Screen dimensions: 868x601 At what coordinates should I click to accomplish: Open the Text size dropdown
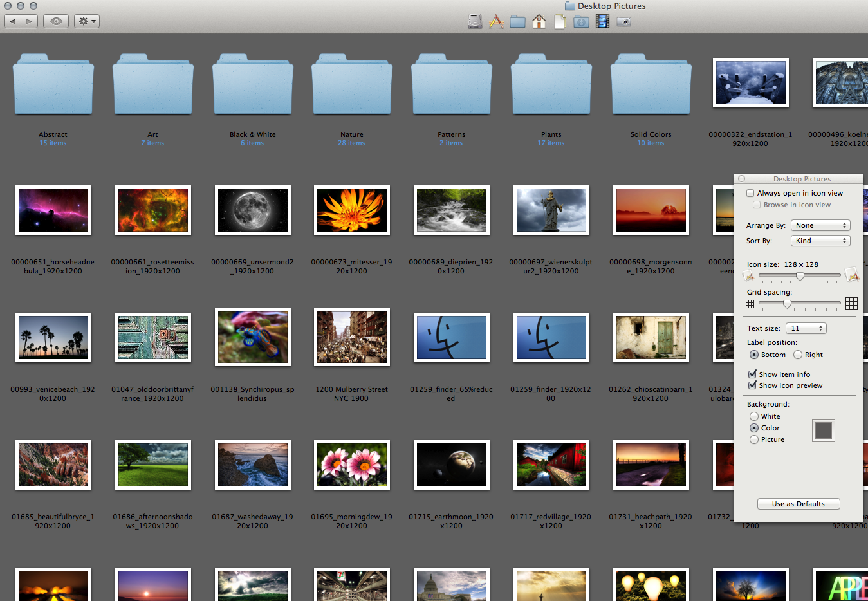[806, 328]
